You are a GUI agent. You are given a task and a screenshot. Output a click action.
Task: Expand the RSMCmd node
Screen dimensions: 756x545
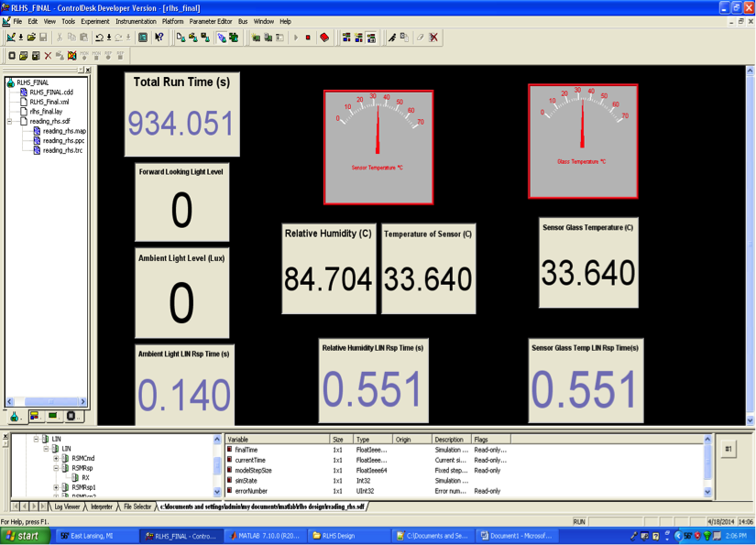pyautogui.click(x=56, y=458)
